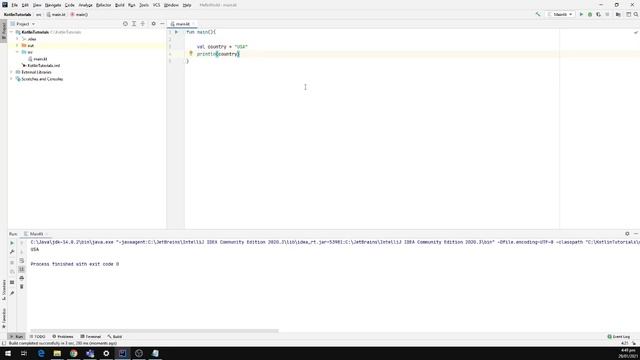
Task: Open the Event Log
Action: (619, 337)
